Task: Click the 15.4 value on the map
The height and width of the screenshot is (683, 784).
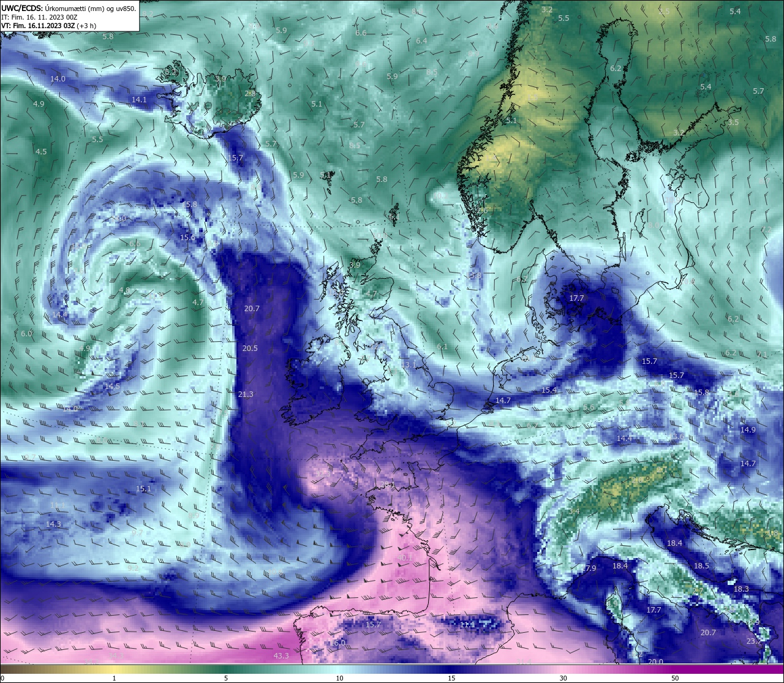Action: [x=549, y=390]
